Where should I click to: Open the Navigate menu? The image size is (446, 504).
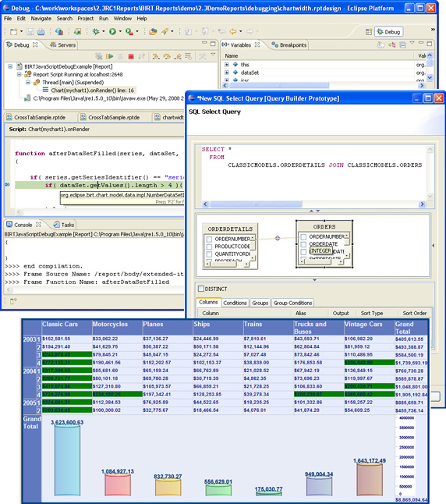point(41,18)
